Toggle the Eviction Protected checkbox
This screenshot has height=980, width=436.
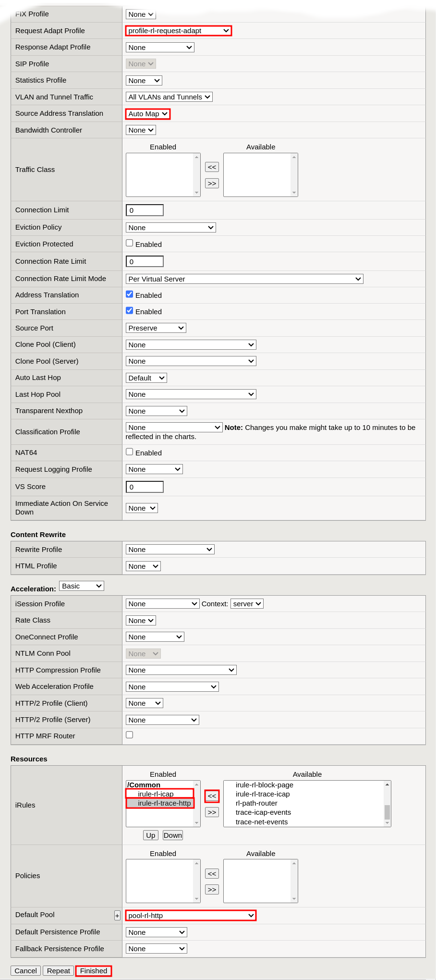130,243
